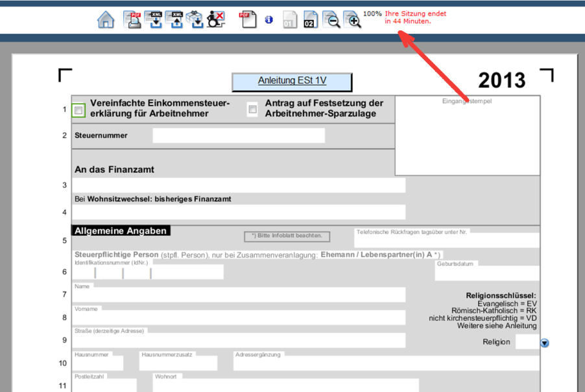Zoom out with the minus magnifier
The width and height of the screenshot is (585, 392).
(331, 19)
